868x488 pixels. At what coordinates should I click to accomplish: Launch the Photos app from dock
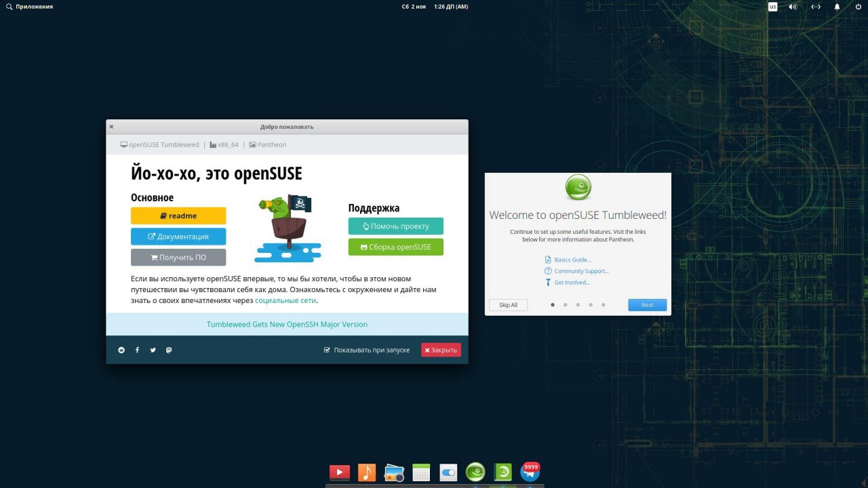(x=394, y=472)
